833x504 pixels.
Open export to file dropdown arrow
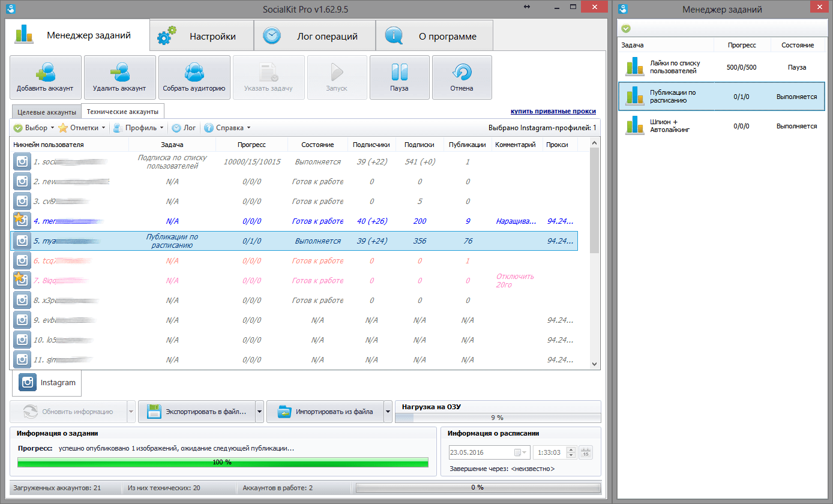click(260, 412)
